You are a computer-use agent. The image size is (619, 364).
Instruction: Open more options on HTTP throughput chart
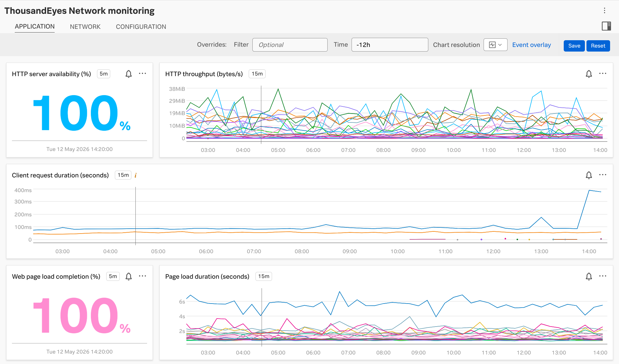click(x=603, y=74)
